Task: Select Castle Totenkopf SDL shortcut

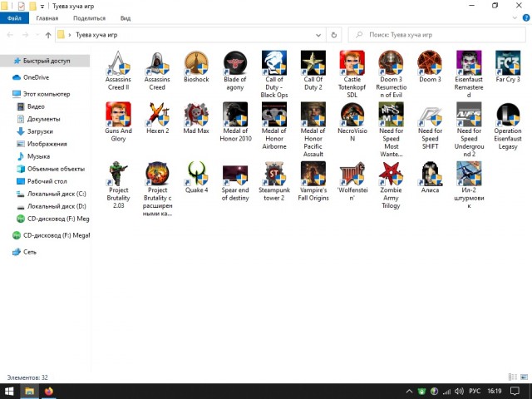Action: [x=352, y=74]
